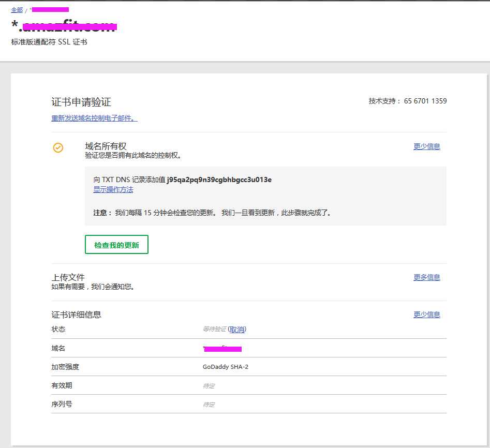The image size is (490, 448).
Task: Click the 证书申请验证 heading
Action: click(x=81, y=102)
